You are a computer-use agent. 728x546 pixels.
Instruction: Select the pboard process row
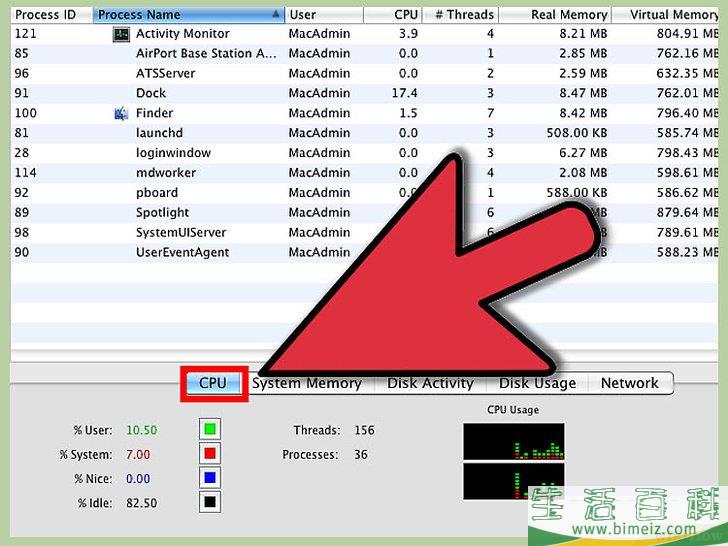click(x=364, y=193)
